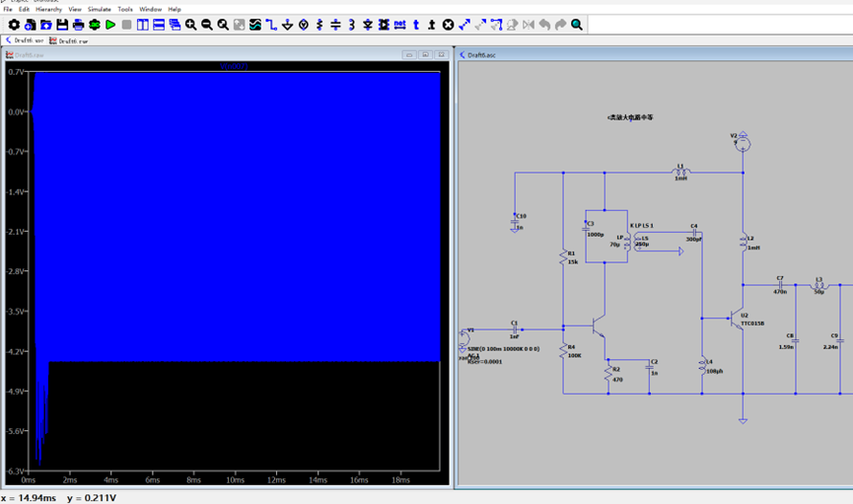Open the Simulate menu
Screen dimensions: 853x504
pyautogui.click(x=99, y=9)
